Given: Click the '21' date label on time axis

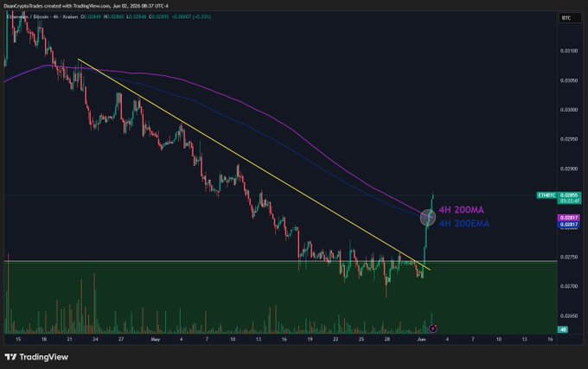Looking at the screenshot, I should click(x=69, y=340).
